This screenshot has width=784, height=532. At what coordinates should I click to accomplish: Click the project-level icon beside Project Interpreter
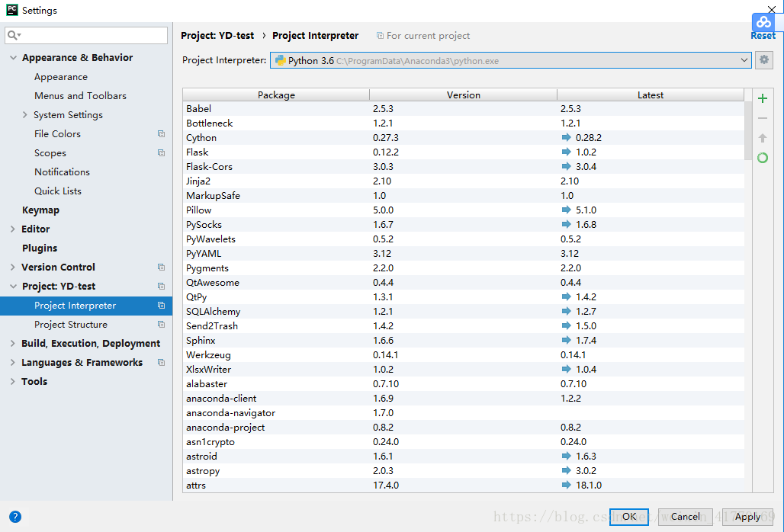tap(161, 305)
